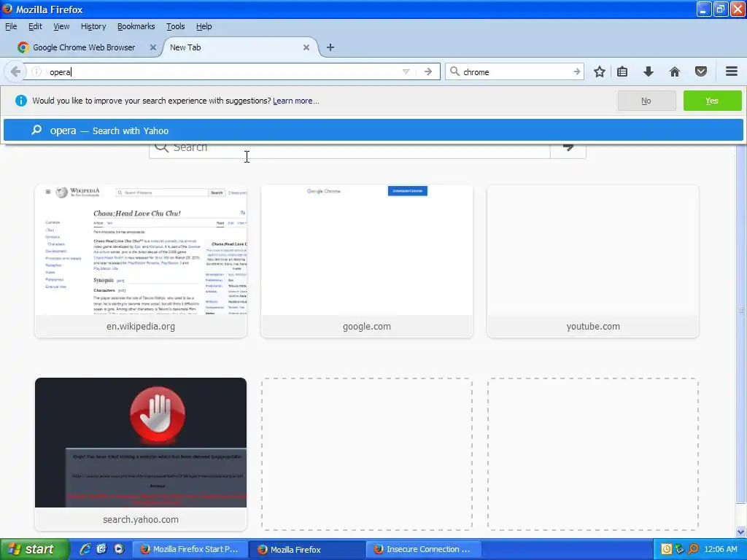Open the Tools menu

(x=175, y=26)
